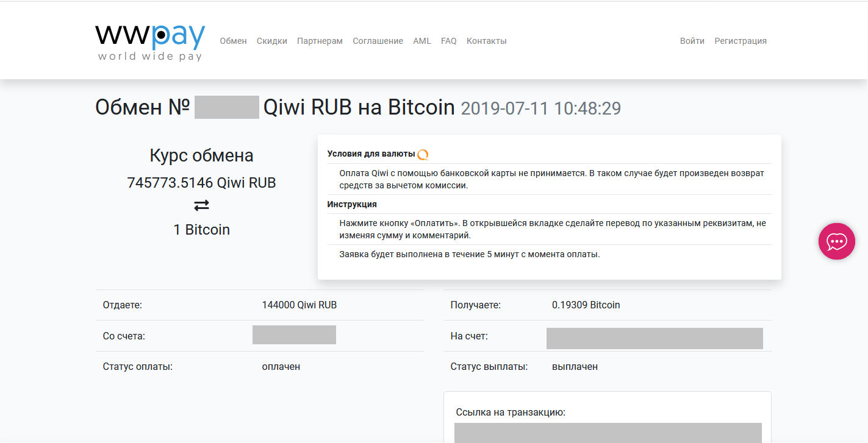The image size is (868, 443).
Task: Select the rate 745773.5146 Qiwi RUB
Action: click(x=201, y=182)
